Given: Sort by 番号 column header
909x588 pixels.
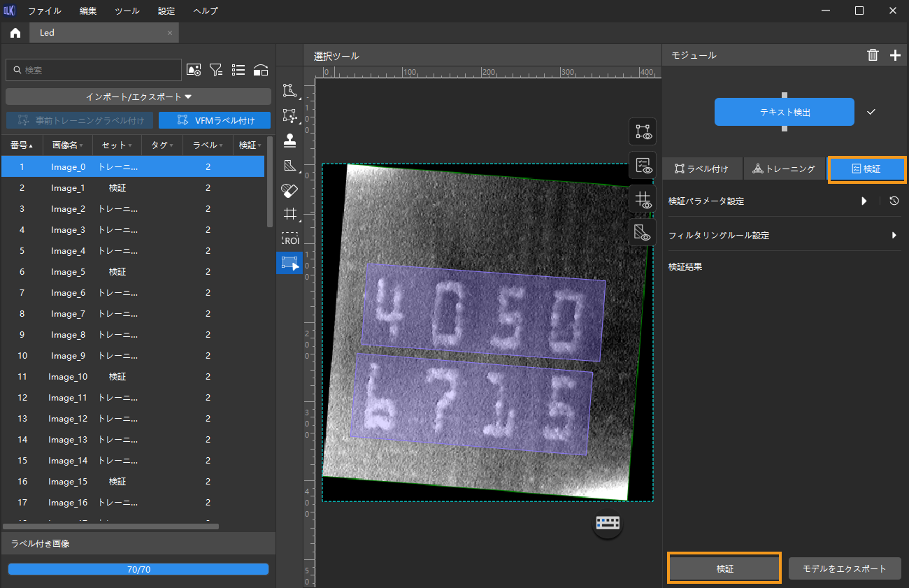Looking at the screenshot, I should (21, 145).
